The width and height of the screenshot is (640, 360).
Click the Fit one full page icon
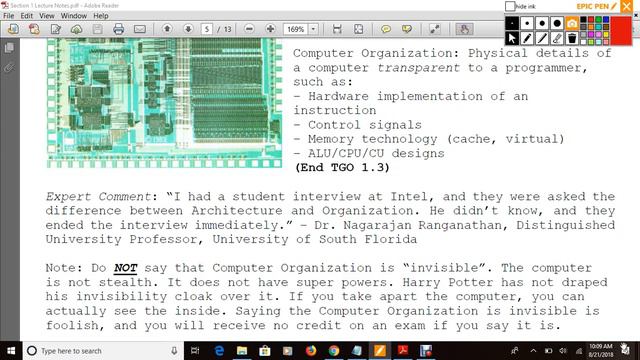tap(358, 29)
